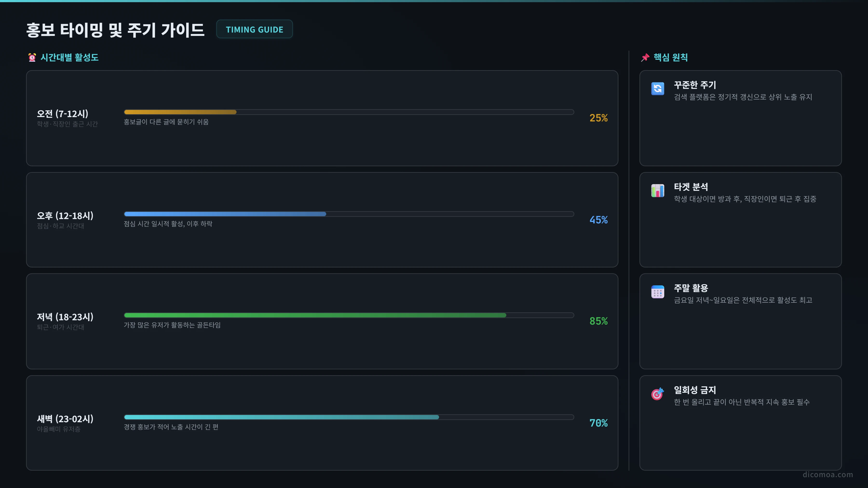Click the green 저녁 progress bar
The height and width of the screenshot is (488, 868).
point(349,315)
